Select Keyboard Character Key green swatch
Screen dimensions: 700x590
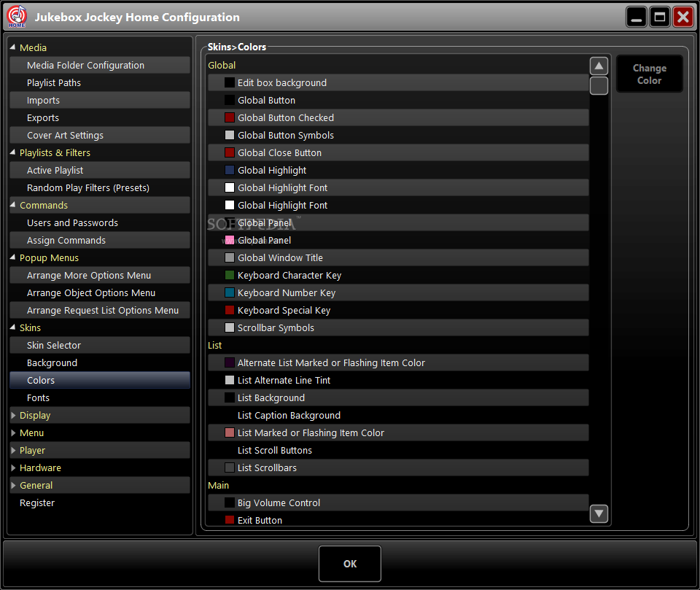pyautogui.click(x=230, y=275)
